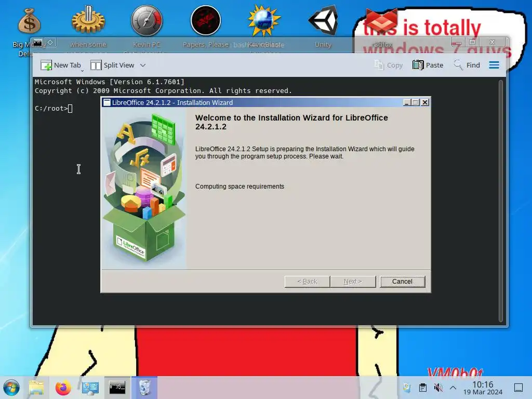This screenshot has width=532, height=399.
Task: Open the Windows Start orb
Action: tap(11, 388)
